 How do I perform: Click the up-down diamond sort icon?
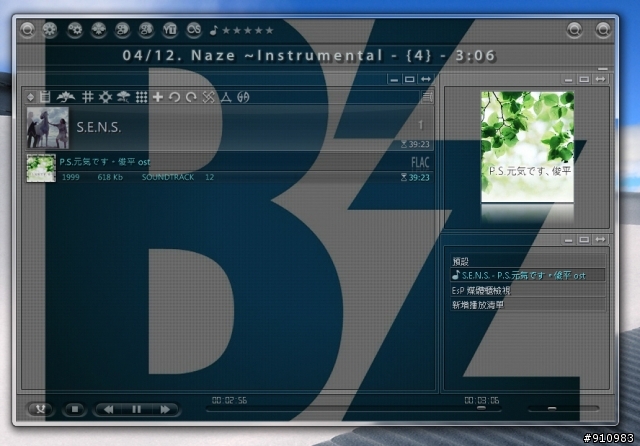tap(31, 97)
